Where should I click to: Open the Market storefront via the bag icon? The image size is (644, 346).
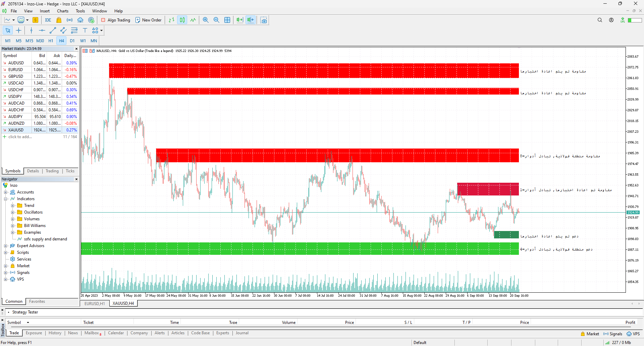tap(59, 20)
